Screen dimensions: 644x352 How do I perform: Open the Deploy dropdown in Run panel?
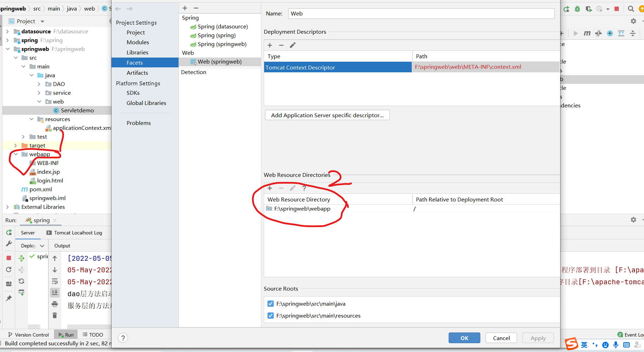pos(42,246)
